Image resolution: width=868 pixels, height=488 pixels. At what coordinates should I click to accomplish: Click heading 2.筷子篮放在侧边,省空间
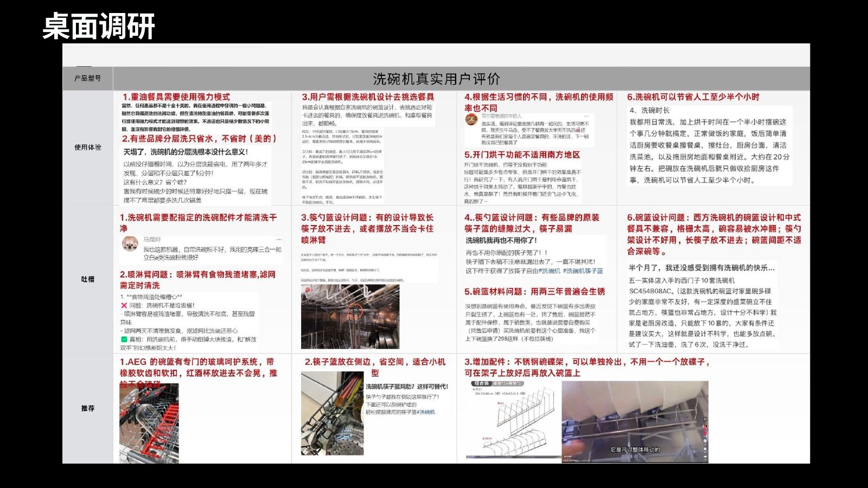375,367
